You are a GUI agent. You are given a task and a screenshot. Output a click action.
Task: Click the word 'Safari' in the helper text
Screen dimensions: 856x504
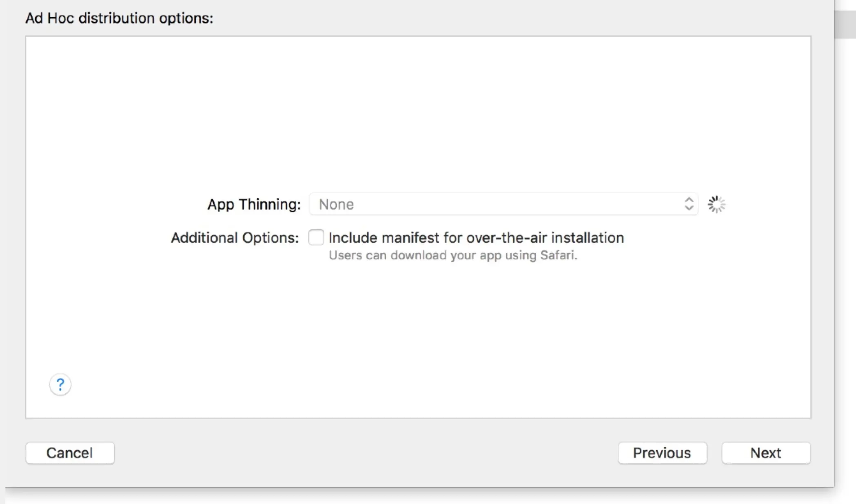coord(557,255)
